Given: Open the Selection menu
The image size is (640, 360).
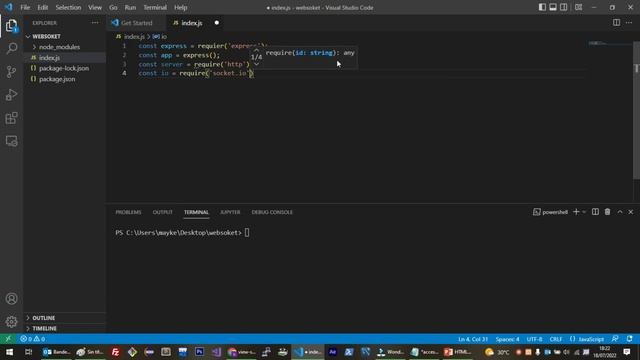Looking at the screenshot, I should click(68, 7).
